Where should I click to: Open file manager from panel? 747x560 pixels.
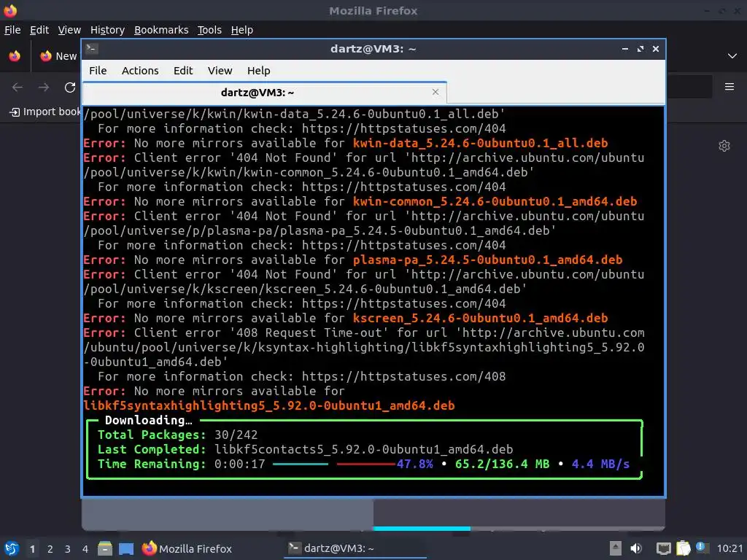[105, 548]
